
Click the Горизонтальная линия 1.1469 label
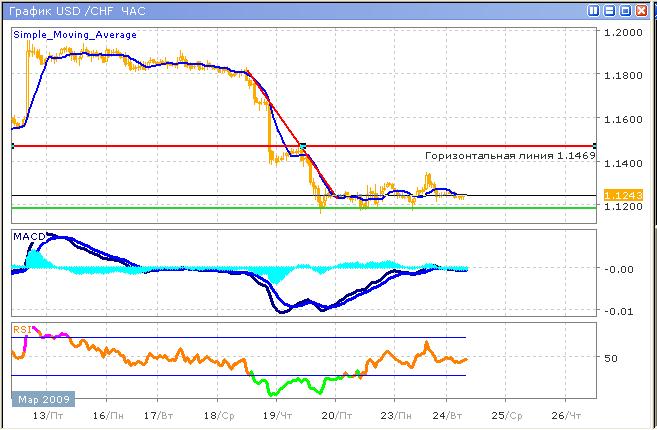(510, 155)
